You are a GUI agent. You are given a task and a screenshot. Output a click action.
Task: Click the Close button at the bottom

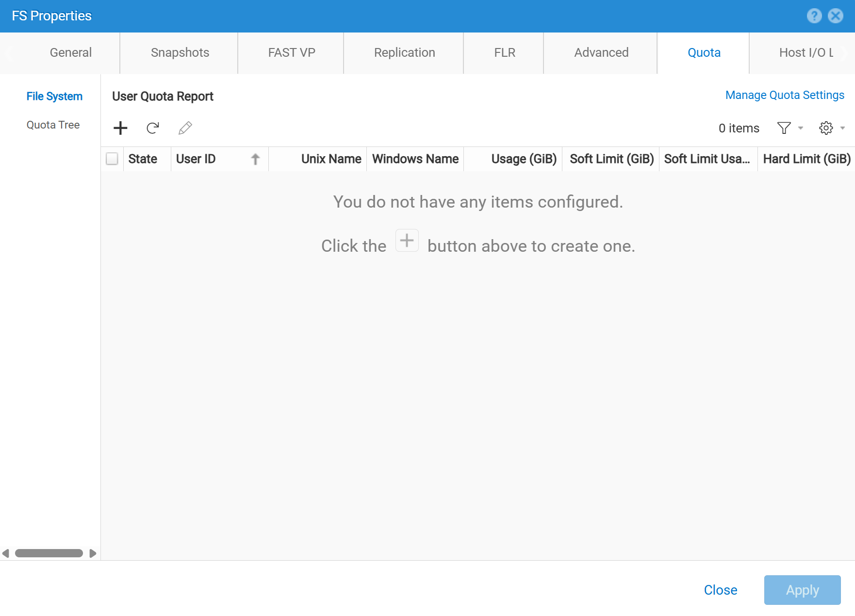tap(720, 590)
